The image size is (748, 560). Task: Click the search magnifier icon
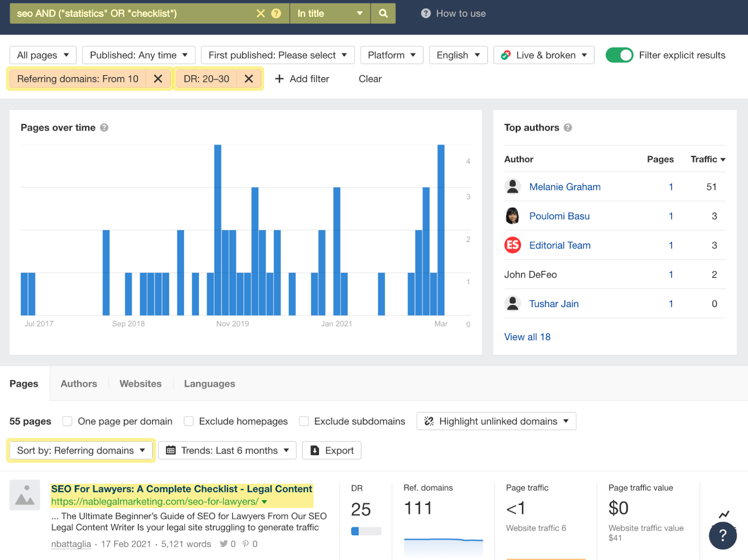tap(382, 13)
